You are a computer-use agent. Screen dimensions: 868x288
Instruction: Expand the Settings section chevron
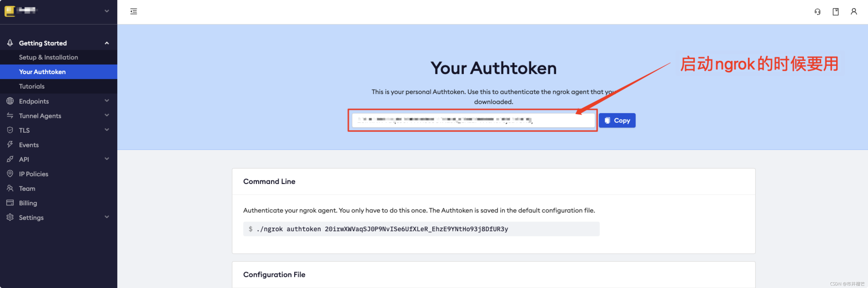click(107, 217)
